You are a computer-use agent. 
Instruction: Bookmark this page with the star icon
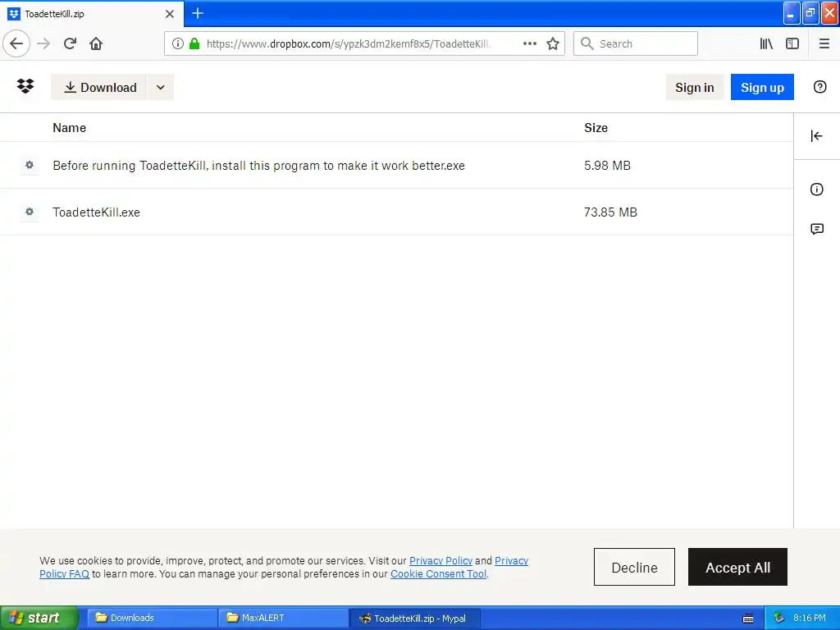(553, 43)
